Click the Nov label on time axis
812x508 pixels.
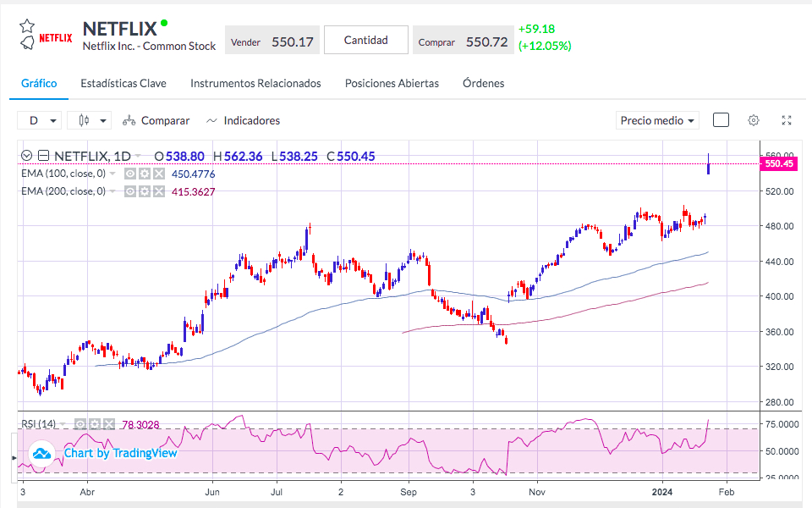pos(538,492)
